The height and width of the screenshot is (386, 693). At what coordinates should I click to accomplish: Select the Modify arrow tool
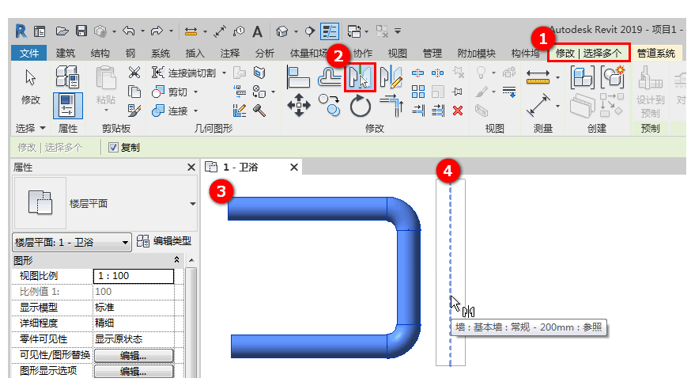click(30, 78)
